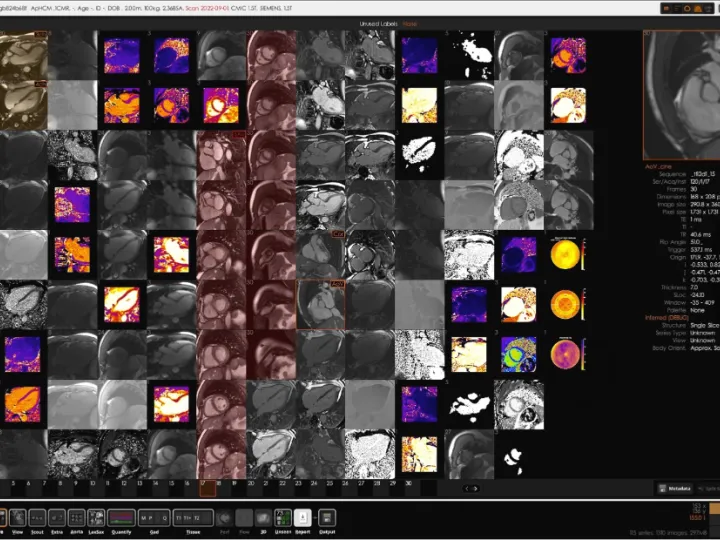720x540 pixels.
Task: Open the Report module icon
Action: tap(303, 518)
